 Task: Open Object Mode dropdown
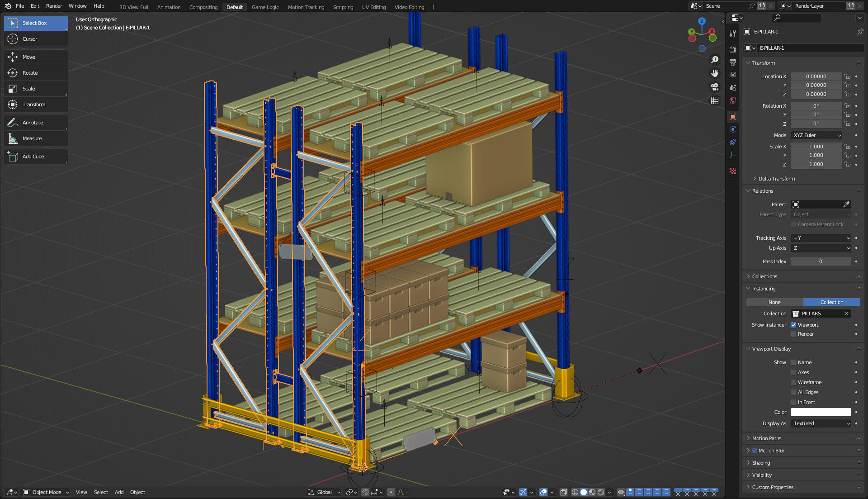pos(46,492)
